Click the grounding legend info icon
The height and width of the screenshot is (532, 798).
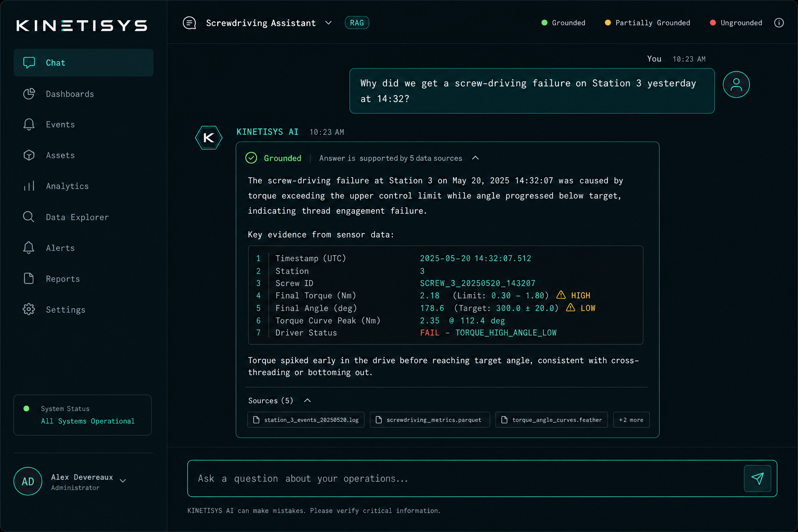click(x=779, y=23)
